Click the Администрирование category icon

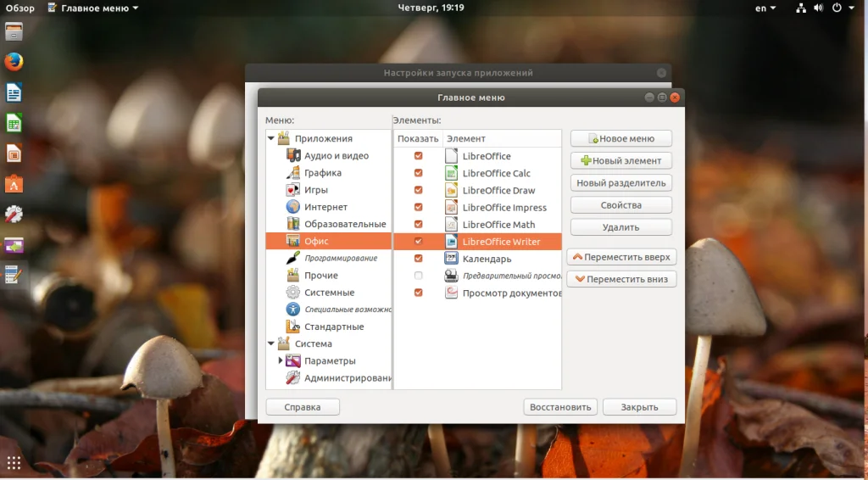point(292,378)
